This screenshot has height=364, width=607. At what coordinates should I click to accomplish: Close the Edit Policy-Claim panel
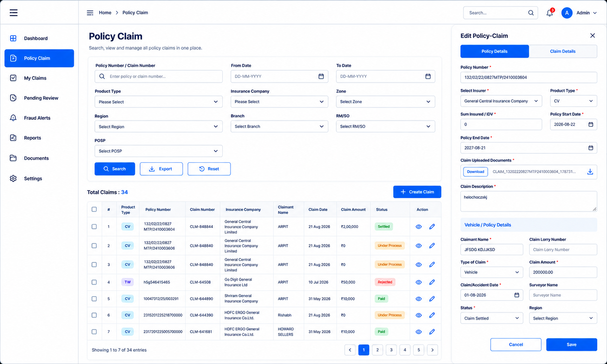593,36
